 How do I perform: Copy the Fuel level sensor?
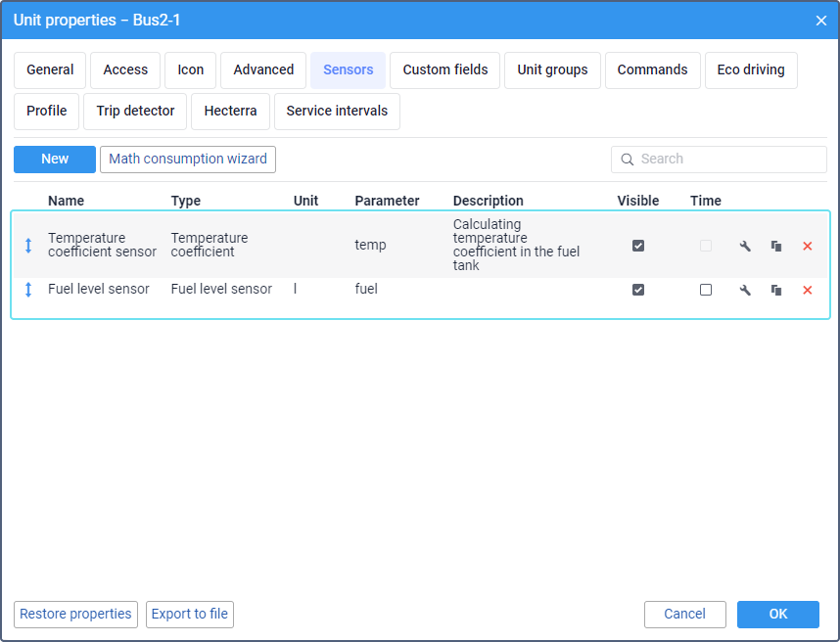pos(776,290)
